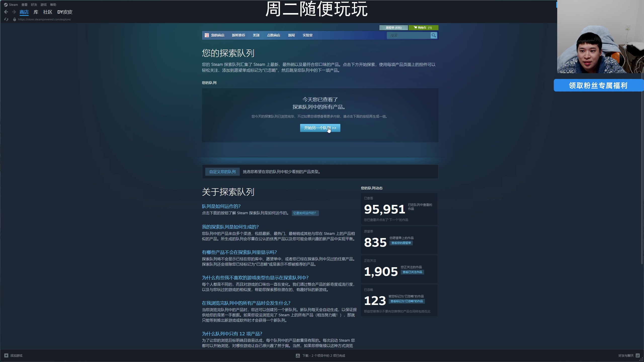The width and height of the screenshot is (644, 362).
Task: Switch to the 商店 tab
Action: pos(24,12)
